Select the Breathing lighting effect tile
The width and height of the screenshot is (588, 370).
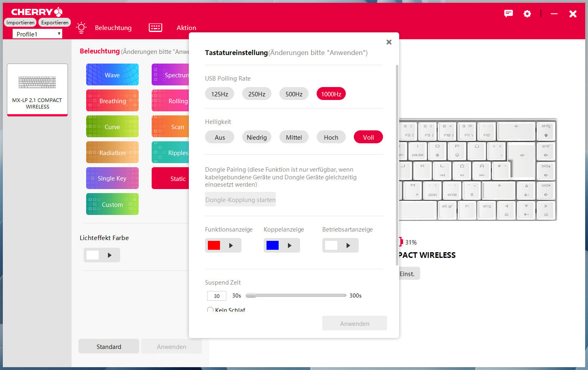point(112,101)
